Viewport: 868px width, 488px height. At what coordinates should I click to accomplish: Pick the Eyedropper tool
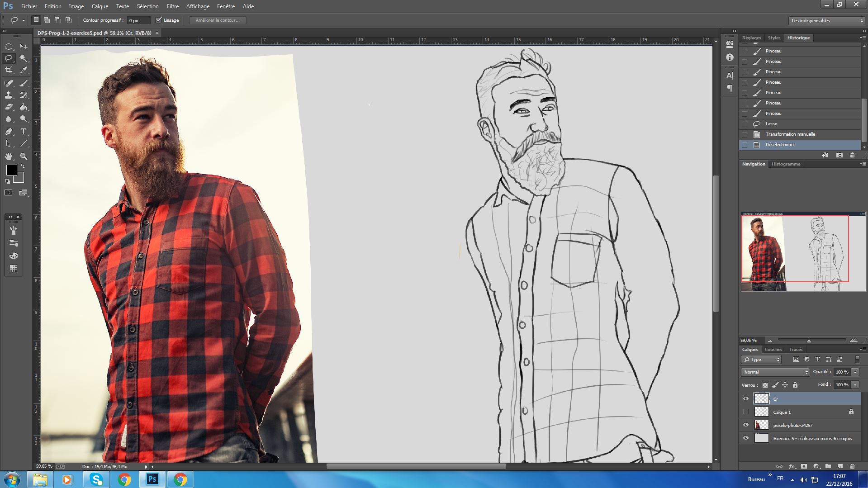pos(24,70)
